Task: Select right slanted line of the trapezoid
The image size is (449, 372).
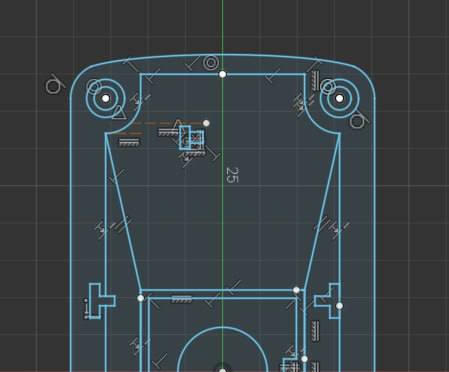Action: [322, 211]
